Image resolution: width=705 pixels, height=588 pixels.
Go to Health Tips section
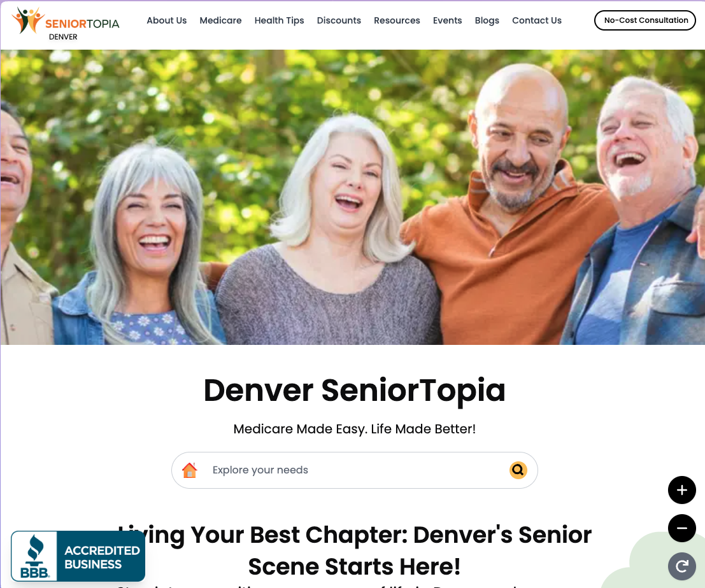click(x=279, y=20)
